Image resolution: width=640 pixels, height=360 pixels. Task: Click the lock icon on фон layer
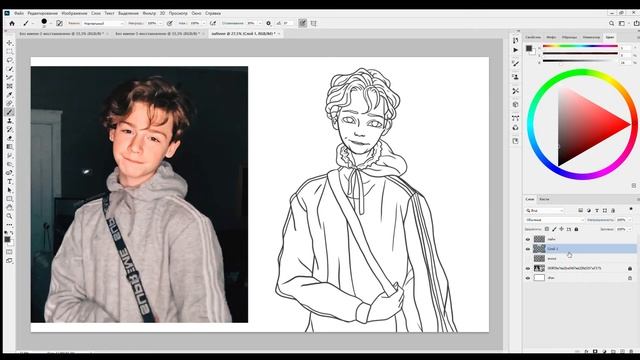630,278
